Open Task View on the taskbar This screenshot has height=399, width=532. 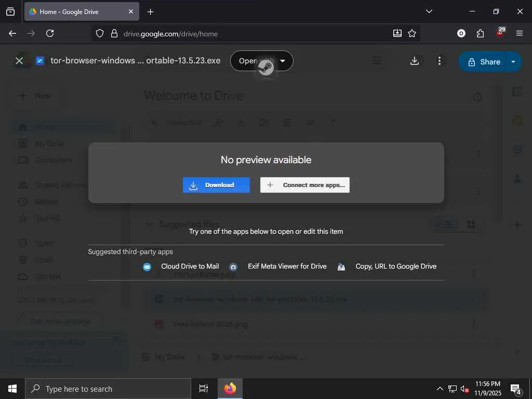point(204,389)
